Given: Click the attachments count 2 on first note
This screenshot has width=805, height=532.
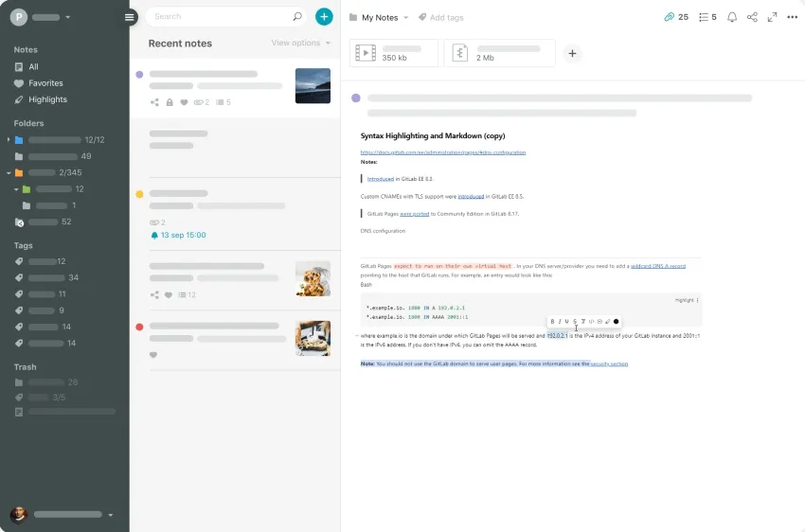Looking at the screenshot, I should 201,102.
